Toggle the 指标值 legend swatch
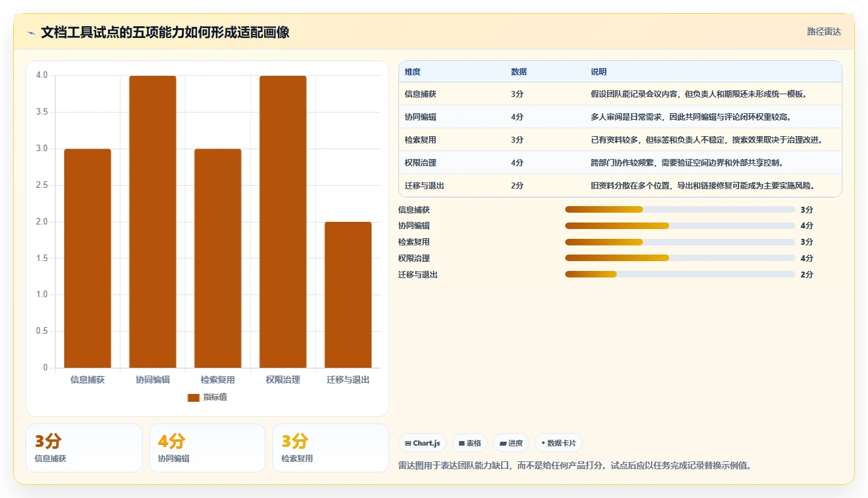 tap(193, 397)
